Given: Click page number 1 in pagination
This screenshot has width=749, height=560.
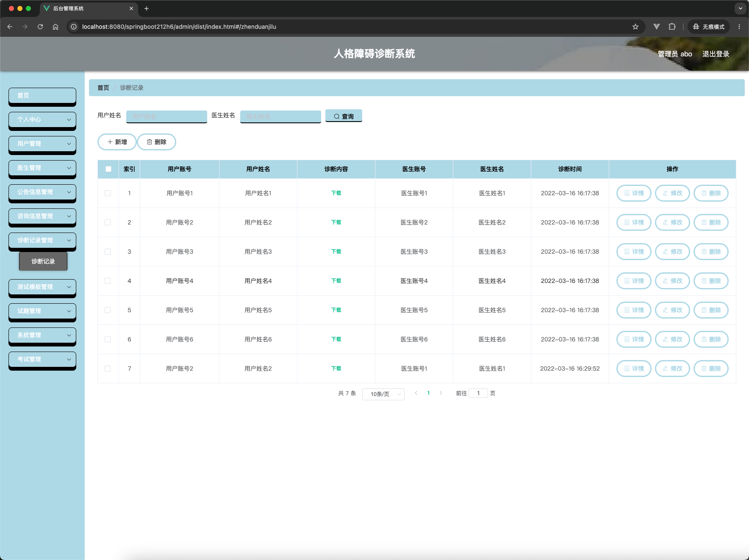Looking at the screenshot, I should [x=428, y=393].
